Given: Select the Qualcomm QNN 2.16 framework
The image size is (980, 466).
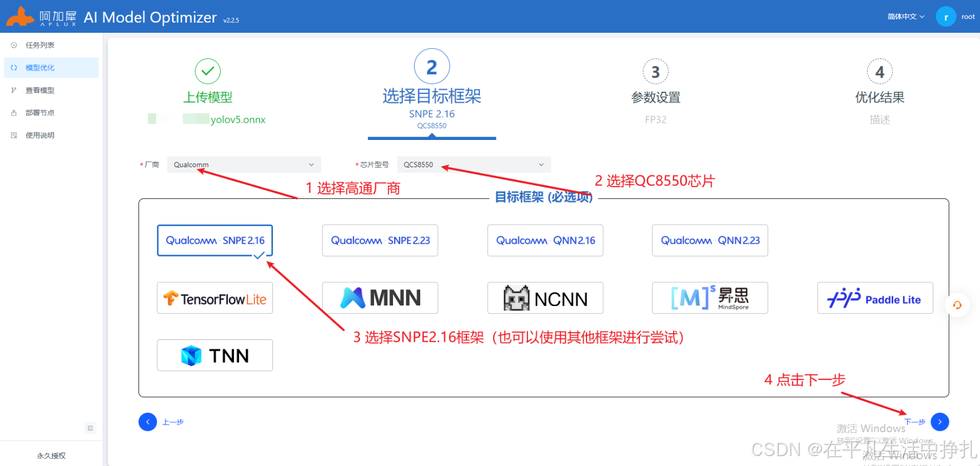Looking at the screenshot, I should 545,240.
